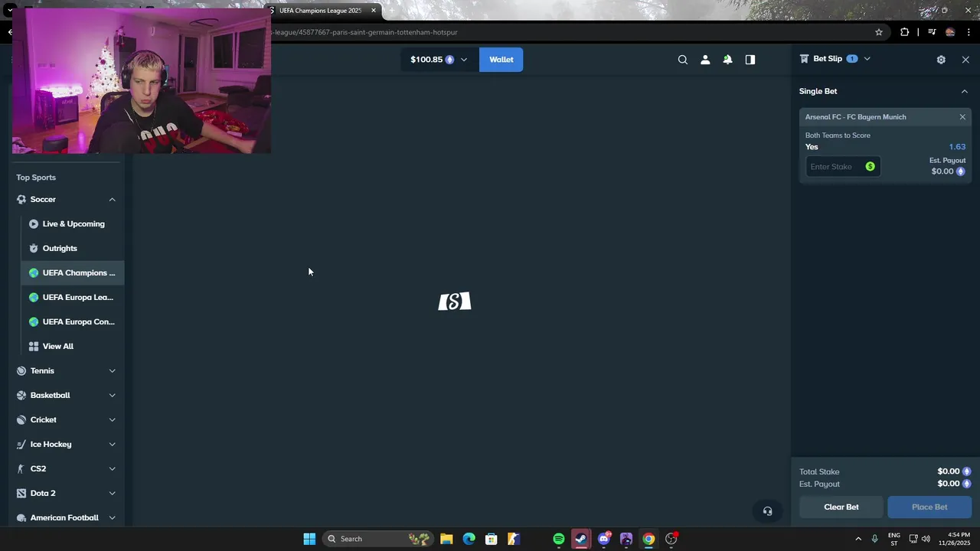980x551 pixels.
Task: Click in the Enter Stake field
Action: [x=842, y=167]
